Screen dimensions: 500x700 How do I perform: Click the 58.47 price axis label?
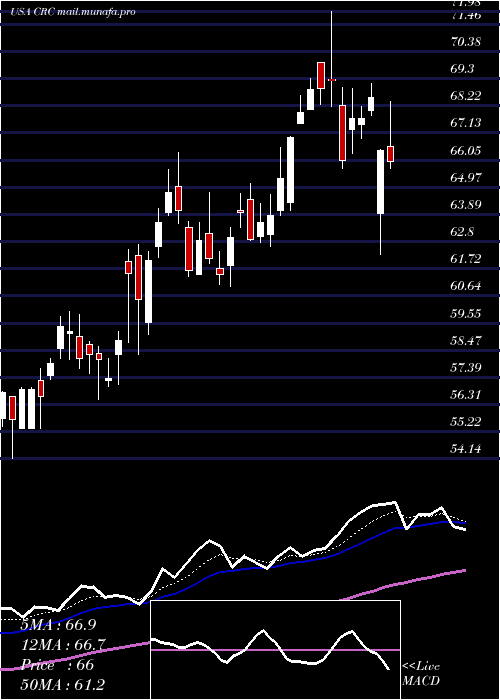[467, 341]
